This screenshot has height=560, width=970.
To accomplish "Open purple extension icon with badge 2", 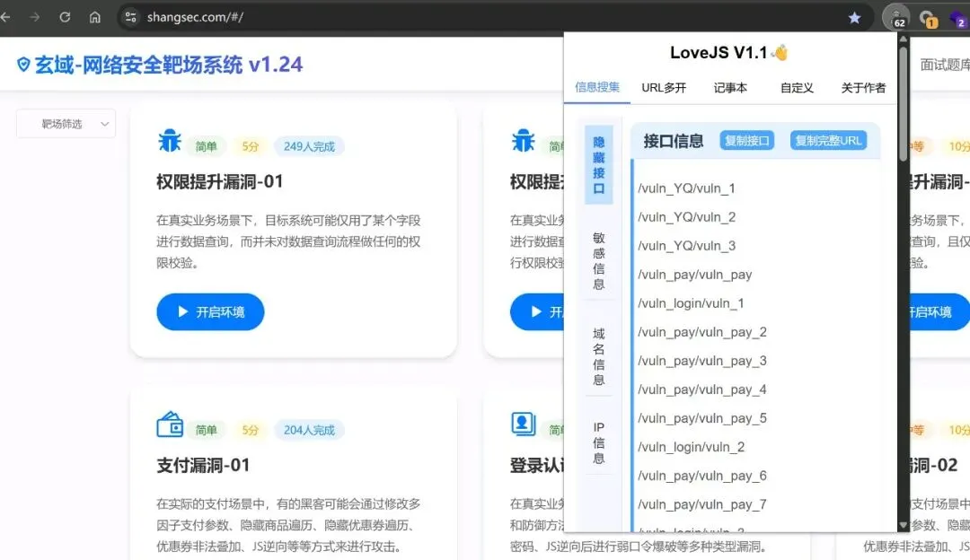I will [x=957, y=19].
